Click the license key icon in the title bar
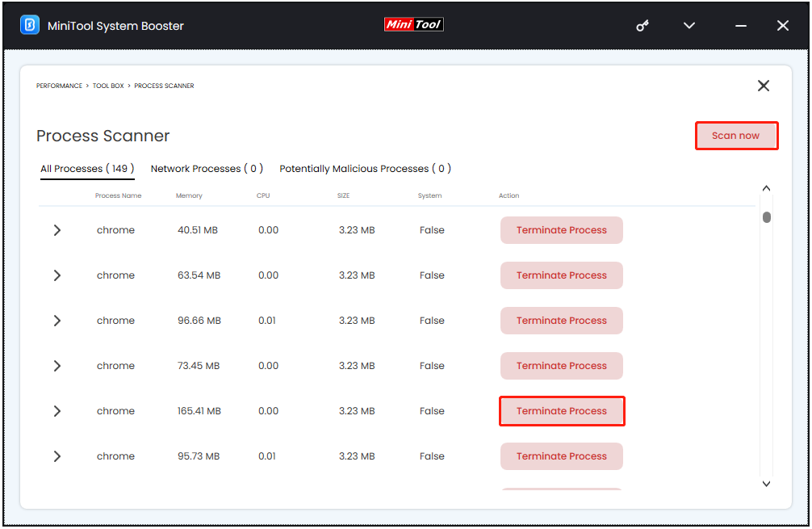This screenshot has width=812, height=529. tap(642, 25)
